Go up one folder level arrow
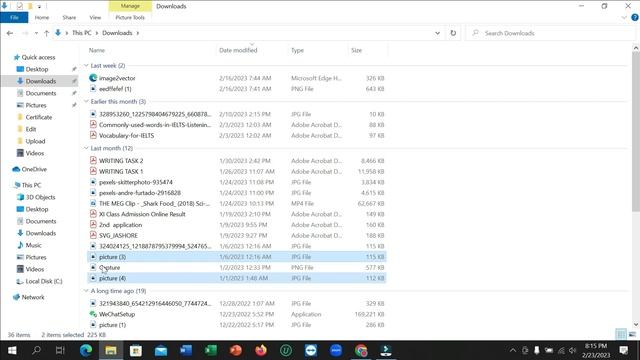The height and width of the screenshot is (360, 640). click(47, 33)
